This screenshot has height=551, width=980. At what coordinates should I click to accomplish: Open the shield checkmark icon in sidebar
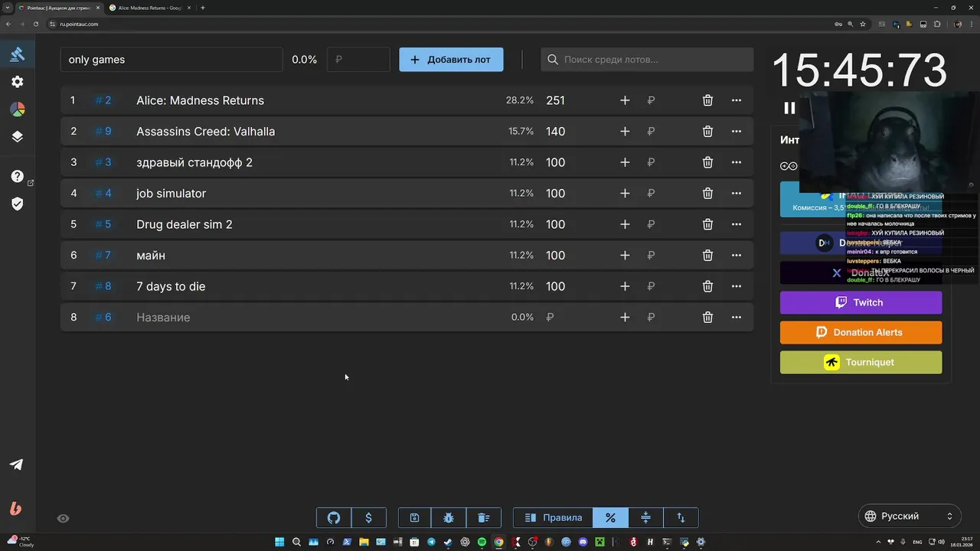pyautogui.click(x=17, y=204)
